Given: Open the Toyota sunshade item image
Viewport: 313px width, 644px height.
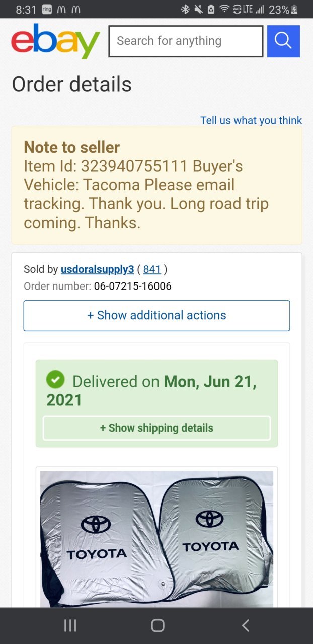Looking at the screenshot, I should tap(156, 539).
